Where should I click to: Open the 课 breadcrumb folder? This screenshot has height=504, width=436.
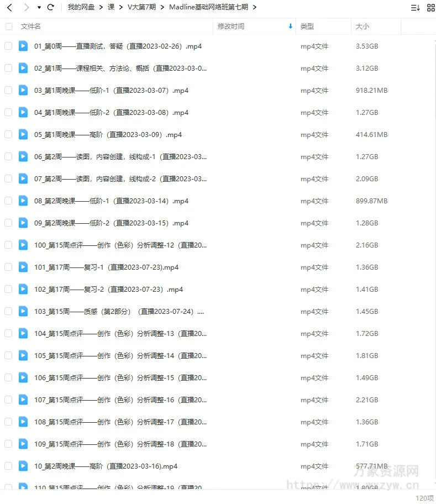tap(111, 7)
